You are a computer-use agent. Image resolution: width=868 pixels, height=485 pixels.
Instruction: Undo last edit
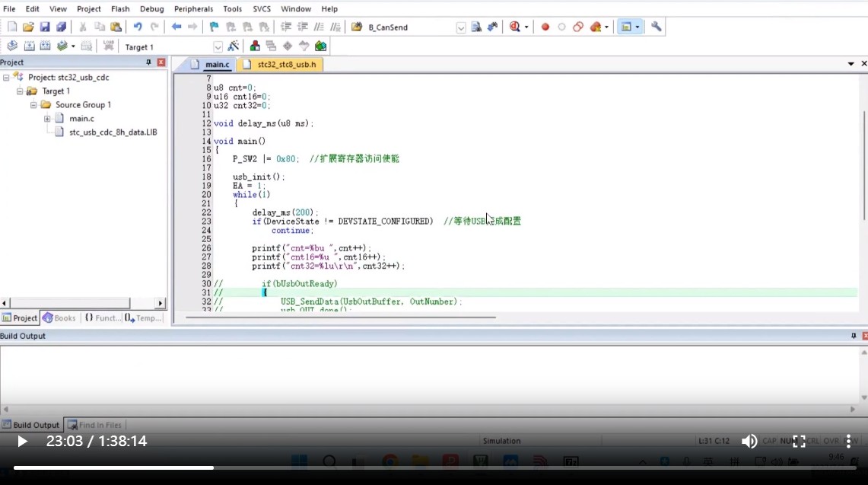click(x=137, y=27)
